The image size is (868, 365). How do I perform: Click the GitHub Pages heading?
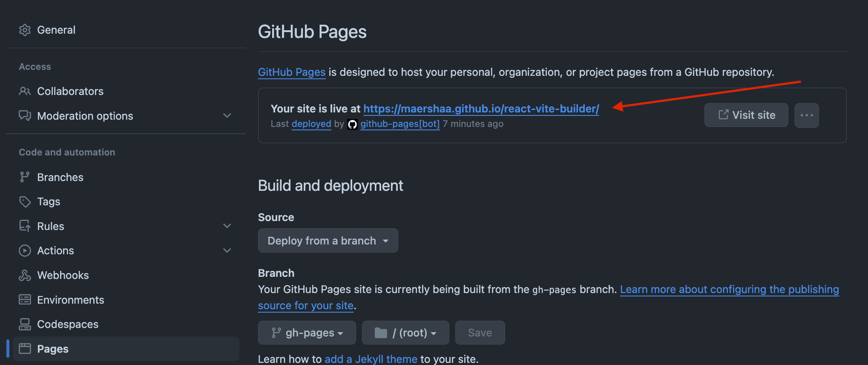pyautogui.click(x=312, y=32)
